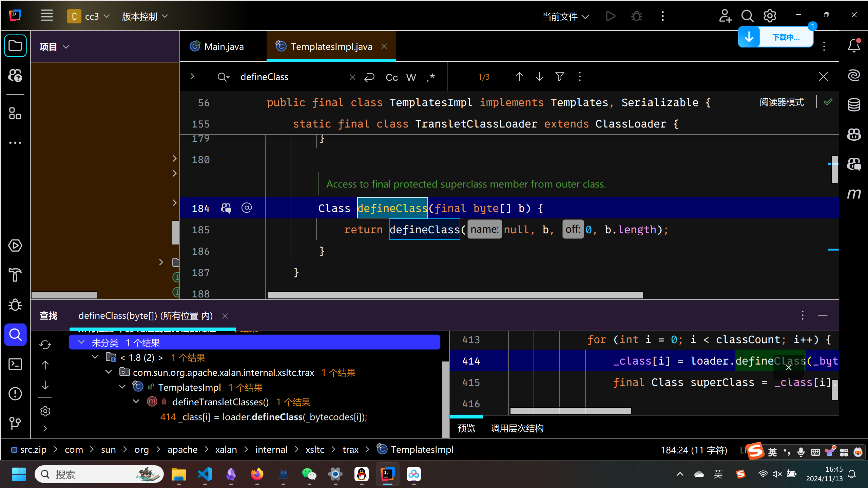
Task: Toggle new line mode in search field
Action: click(369, 77)
